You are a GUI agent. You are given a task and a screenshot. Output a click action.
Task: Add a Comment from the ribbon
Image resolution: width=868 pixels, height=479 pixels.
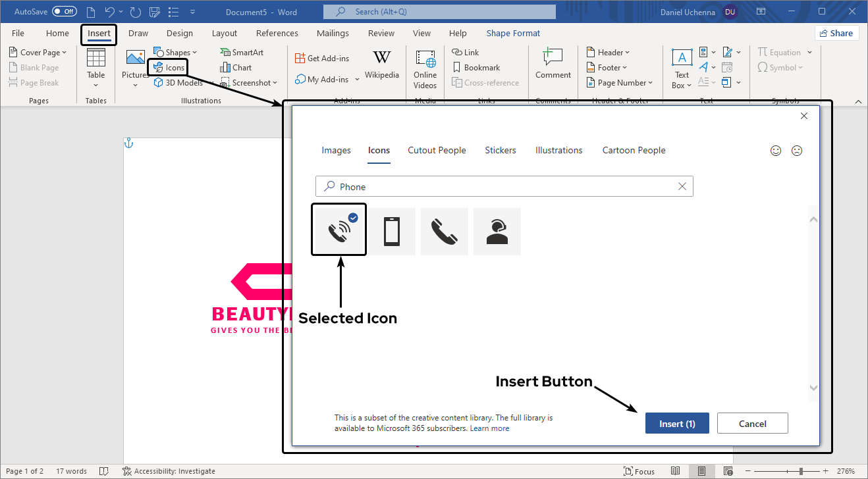pos(553,64)
